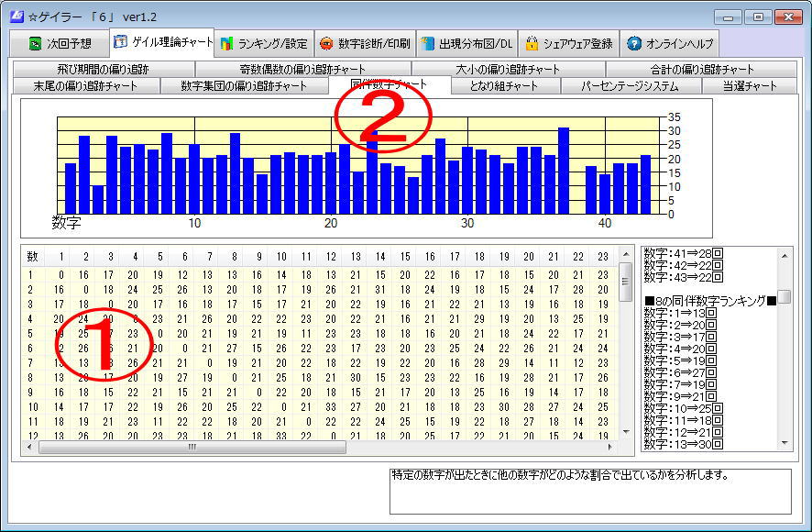Click the number table's vertical scrollbar thumb
The width and height of the screenshot is (812, 532).
[626, 281]
